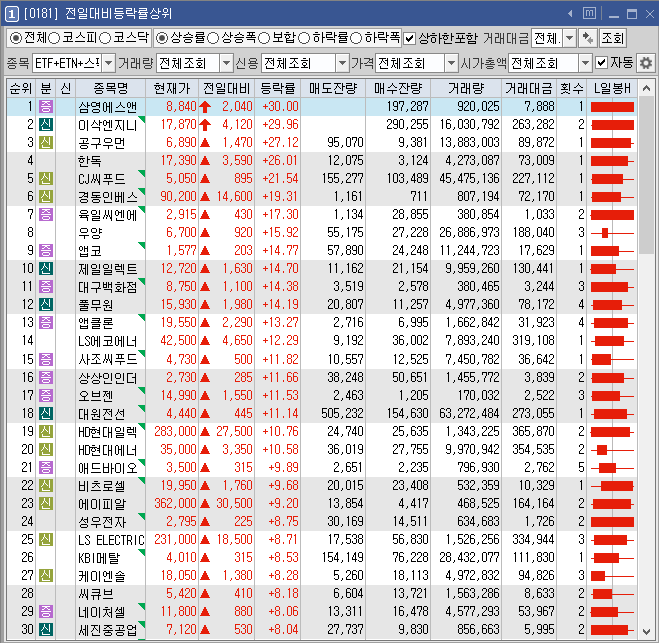This screenshot has width=659, height=643.
Task: Sort by the 현재가 column header
Action: tap(172, 88)
